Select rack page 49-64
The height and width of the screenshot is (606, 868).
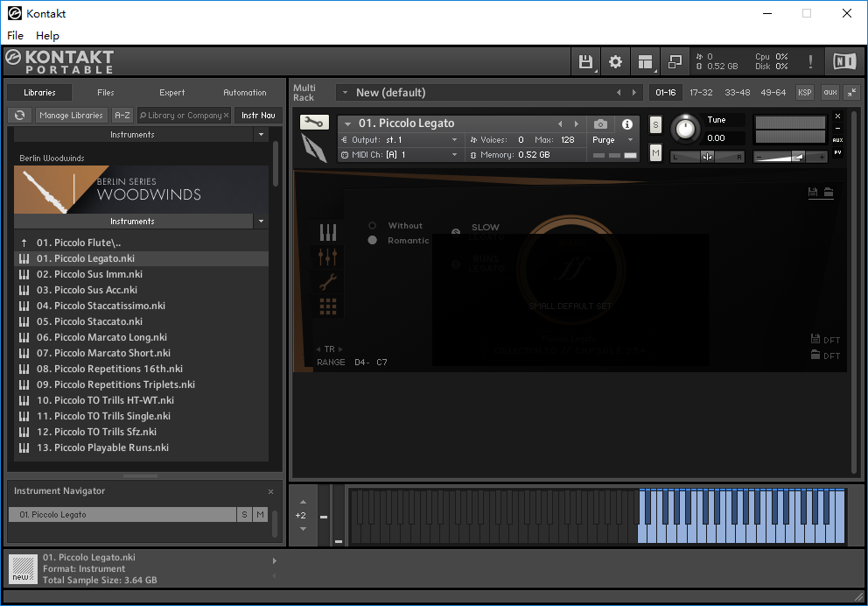(773, 93)
